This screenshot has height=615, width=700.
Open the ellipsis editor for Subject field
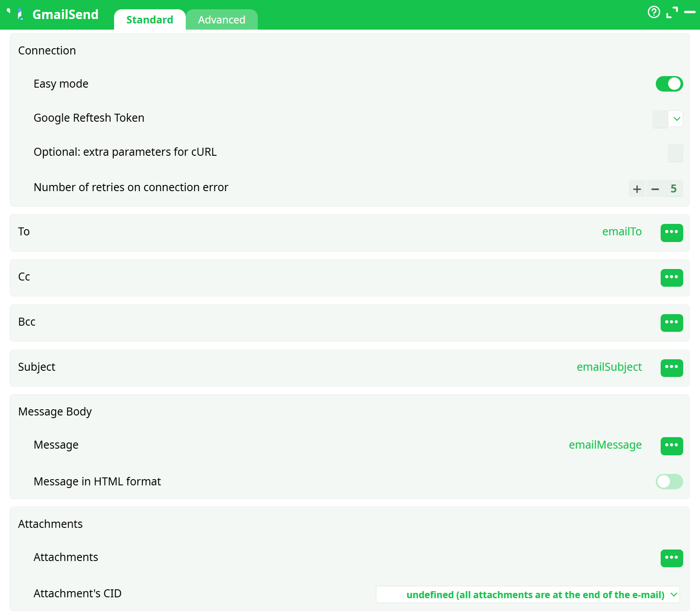671,368
